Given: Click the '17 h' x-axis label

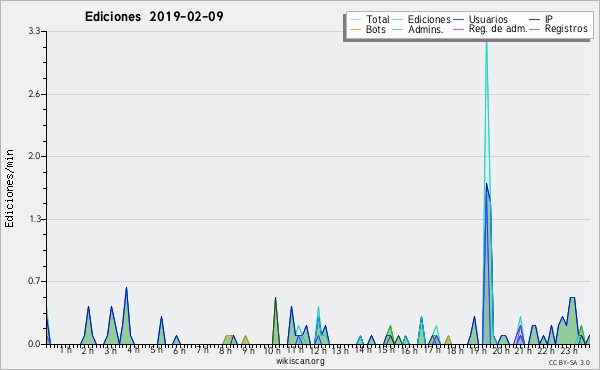Looking at the screenshot, I should (x=432, y=350).
